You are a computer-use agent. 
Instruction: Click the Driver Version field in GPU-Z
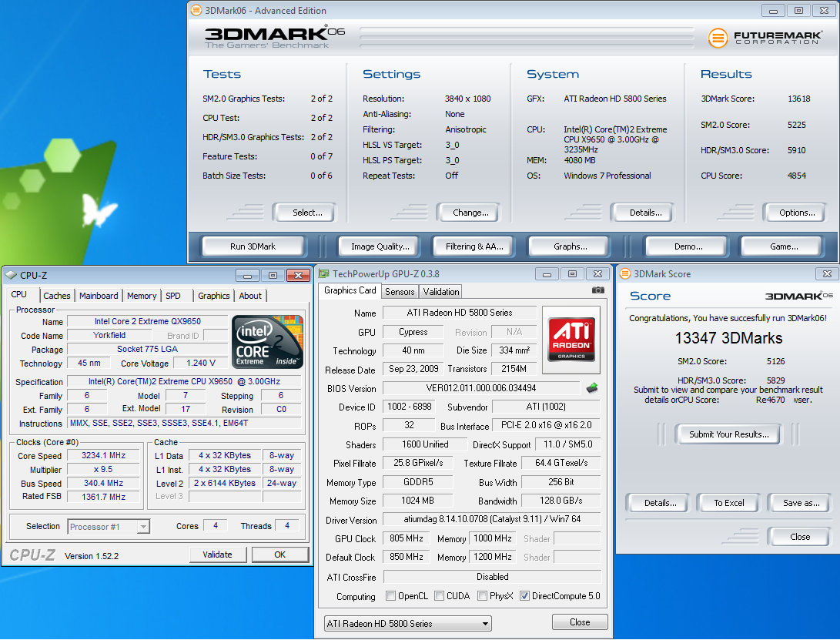pyautogui.click(x=492, y=519)
